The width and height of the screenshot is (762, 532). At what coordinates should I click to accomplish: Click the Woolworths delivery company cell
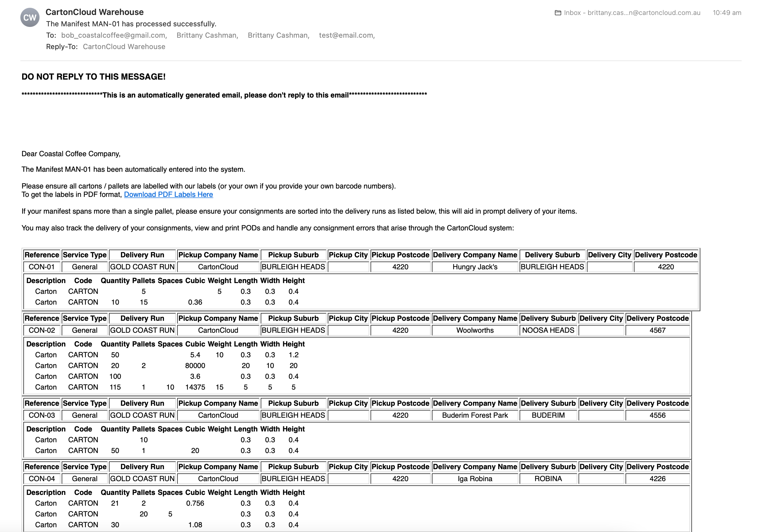coord(475,330)
